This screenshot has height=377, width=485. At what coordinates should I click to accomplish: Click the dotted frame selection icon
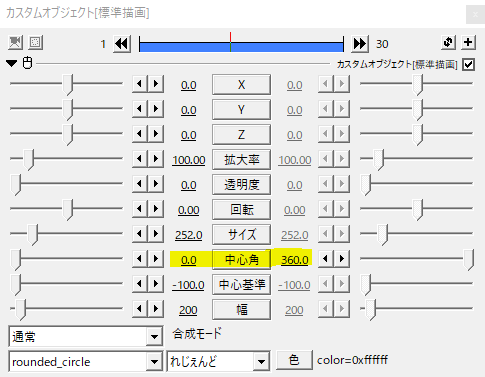coord(35,43)
